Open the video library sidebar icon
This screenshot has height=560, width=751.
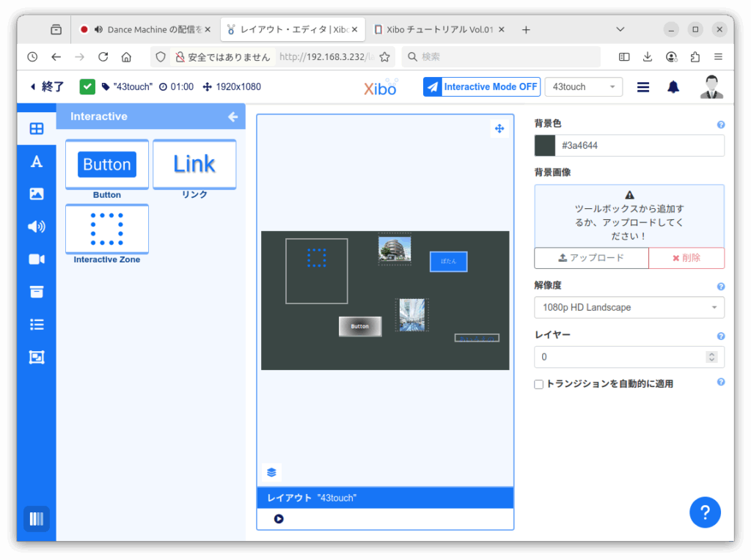pos(36,259)
